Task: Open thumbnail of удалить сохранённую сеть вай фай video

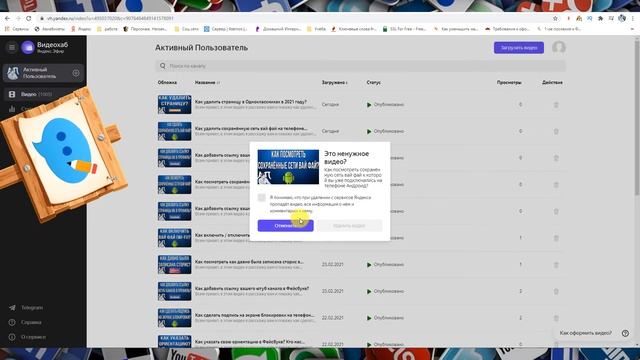Action: coord(174,131)
